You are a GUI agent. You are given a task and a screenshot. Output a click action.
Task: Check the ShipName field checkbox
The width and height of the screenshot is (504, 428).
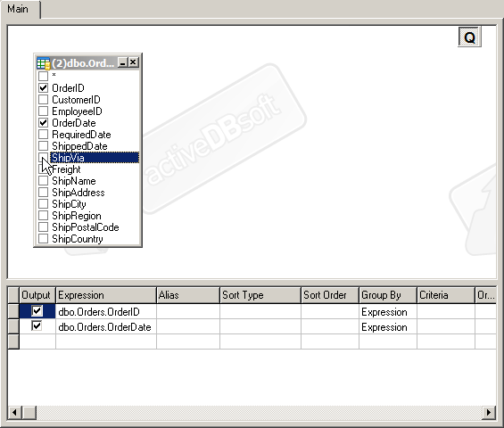coord(43,181)
